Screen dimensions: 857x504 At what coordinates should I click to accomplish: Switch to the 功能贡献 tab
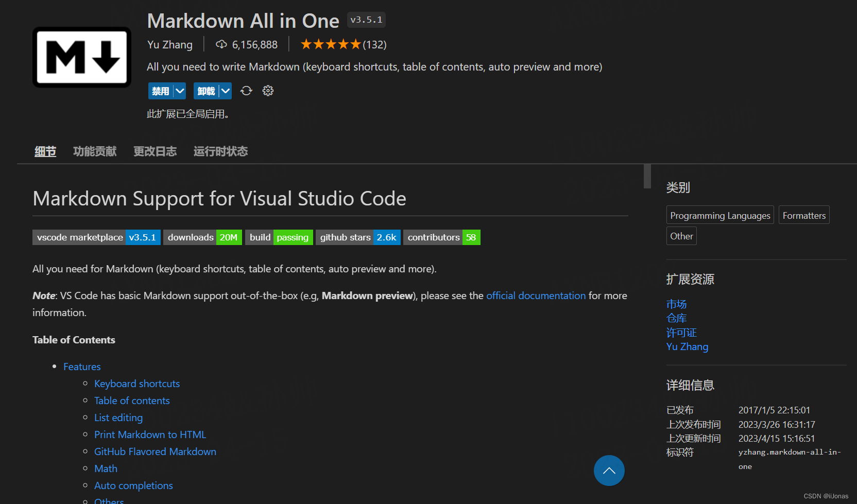(x=95, y=151)
